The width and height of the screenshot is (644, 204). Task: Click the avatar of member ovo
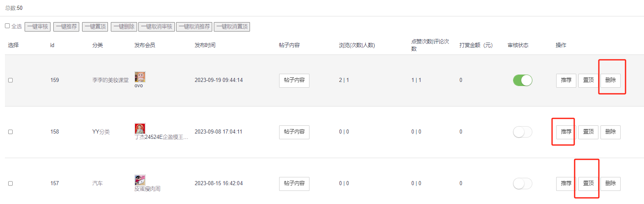point(140,77)
